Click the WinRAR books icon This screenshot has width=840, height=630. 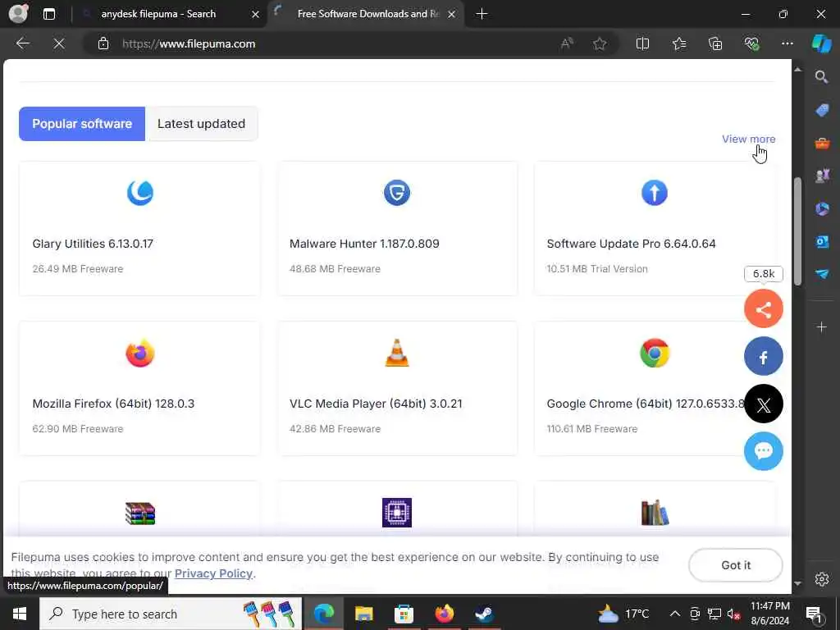coord(139,514)
